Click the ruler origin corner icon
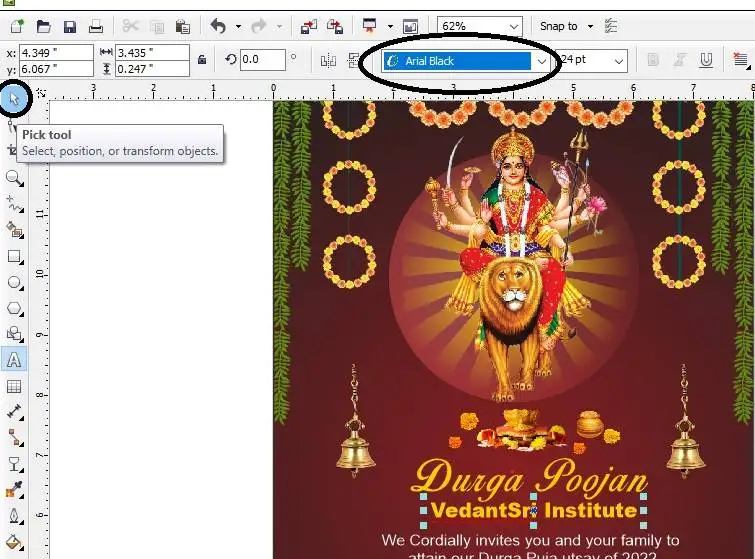 pyautogui.click(x=41, y=92)
